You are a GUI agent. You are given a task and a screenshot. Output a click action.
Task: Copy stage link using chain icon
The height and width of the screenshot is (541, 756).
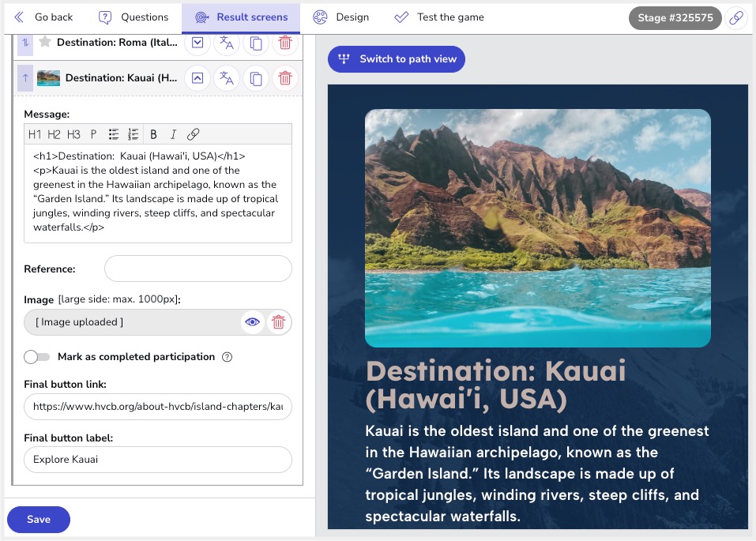(736, 18)
